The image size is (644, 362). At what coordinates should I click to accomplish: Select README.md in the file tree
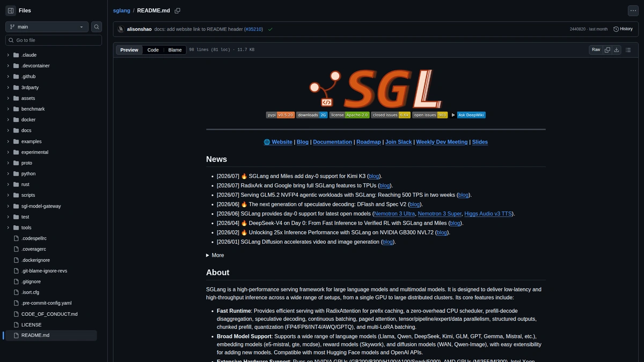pyautogui.click(x=51, y=336)
